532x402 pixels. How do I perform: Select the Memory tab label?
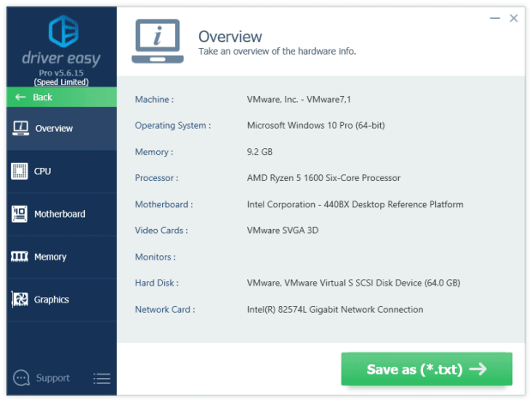pyautogui.click(x=51, y=257)
